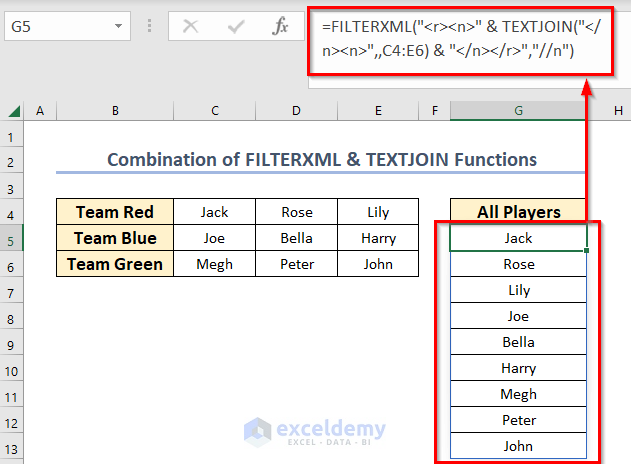Click cell G9 'Bella' in All Players
This screenshot has height=464, width=631.
point(518,342)
